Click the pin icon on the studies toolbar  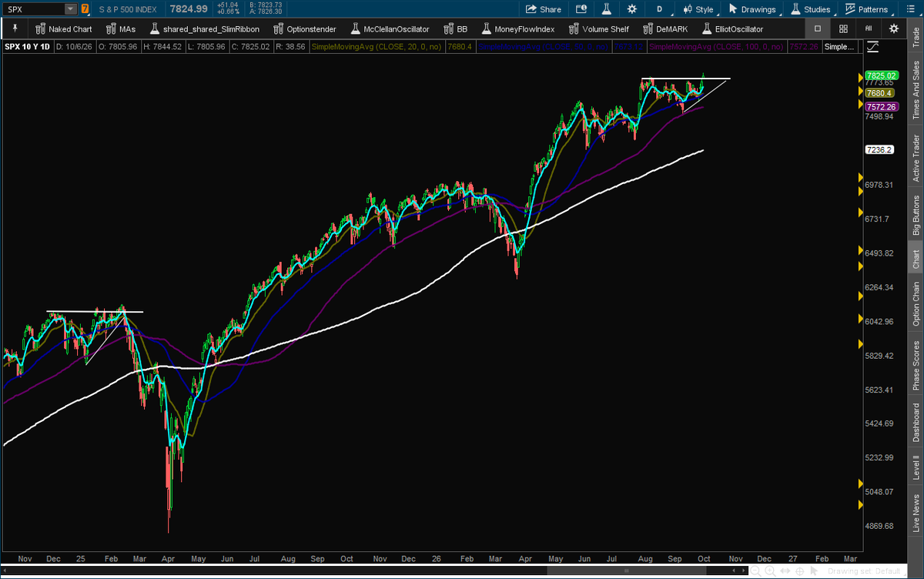click(x=15, y=28)
